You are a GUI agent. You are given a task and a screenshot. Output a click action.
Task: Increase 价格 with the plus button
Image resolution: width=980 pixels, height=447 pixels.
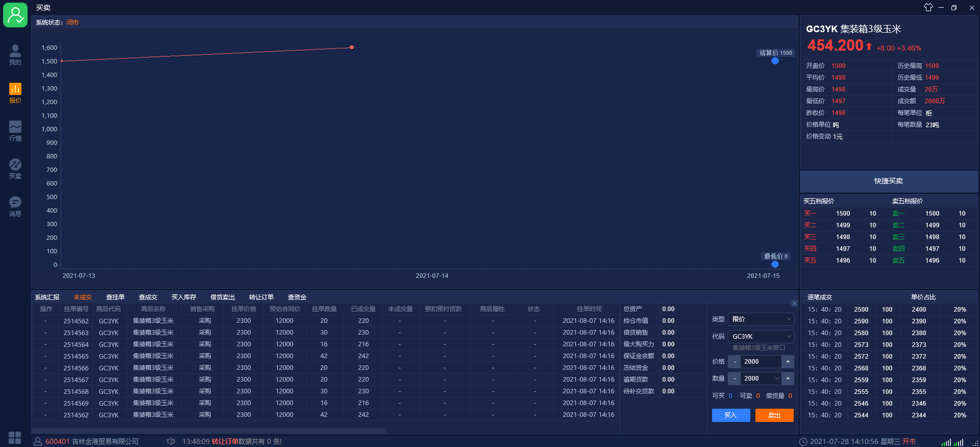tap(788, 362)
